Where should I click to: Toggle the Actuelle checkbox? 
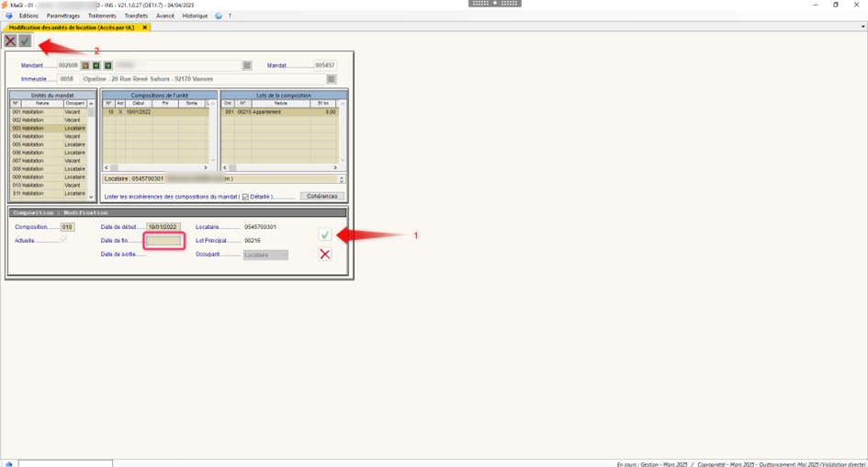pos(63,239)
